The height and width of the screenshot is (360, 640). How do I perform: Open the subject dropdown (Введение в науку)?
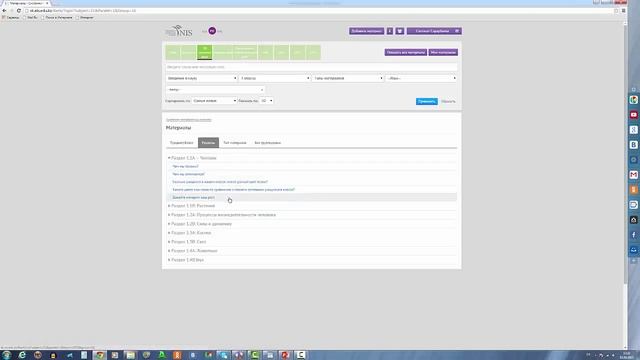[202, 78]
